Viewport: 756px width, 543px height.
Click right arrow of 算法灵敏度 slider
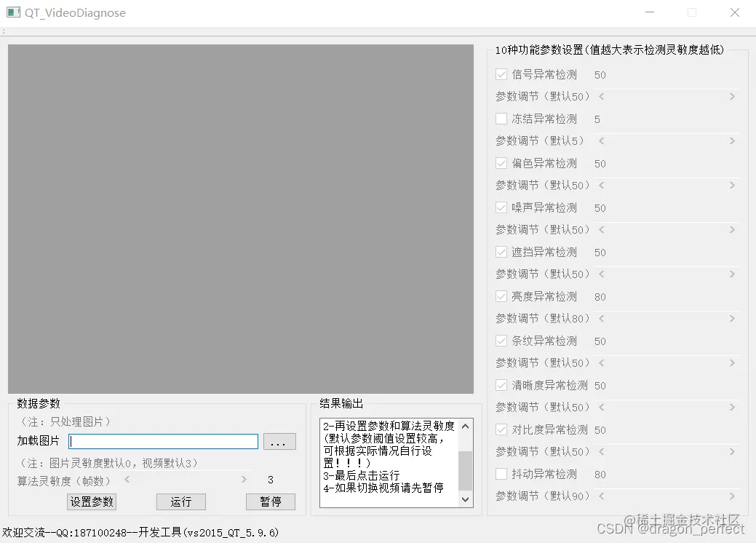pyautogui.click(x=244, y=480)
